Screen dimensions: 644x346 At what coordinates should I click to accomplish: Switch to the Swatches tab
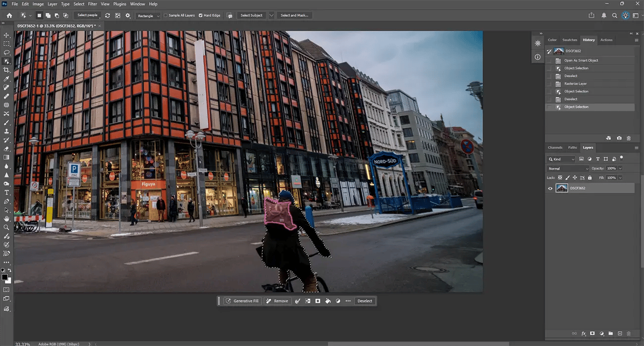[570, 40]
